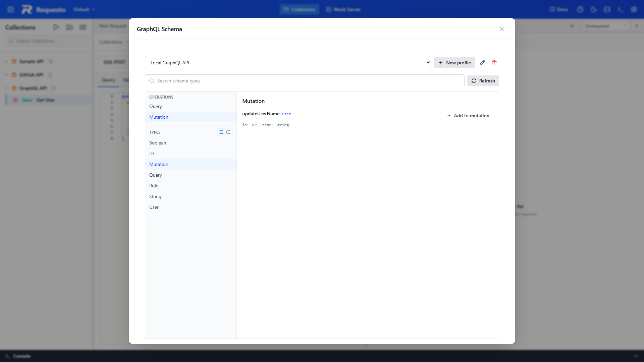Screen dimensions: 644x362
Task: Switch types to flat list view
Action: click(x=221, y=132)
